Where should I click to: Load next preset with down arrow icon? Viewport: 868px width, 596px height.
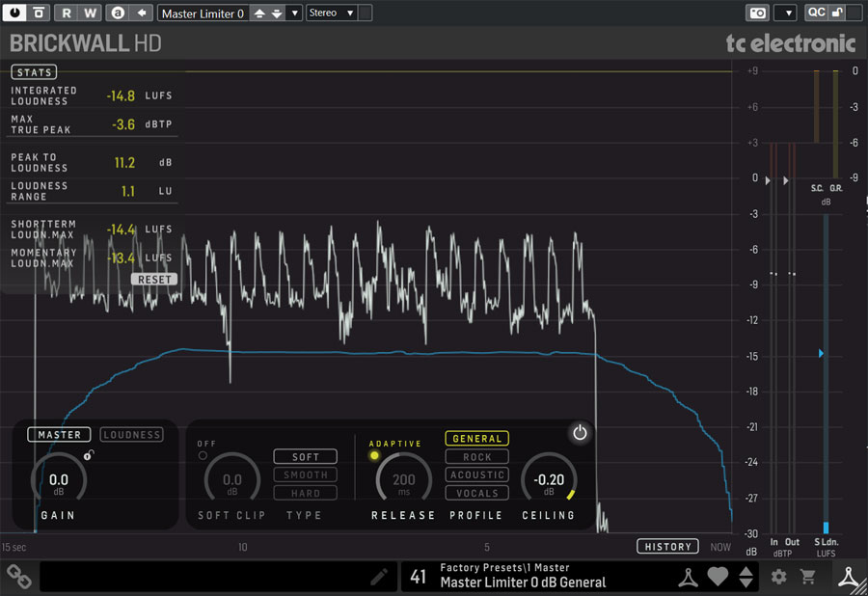(277, 14)
